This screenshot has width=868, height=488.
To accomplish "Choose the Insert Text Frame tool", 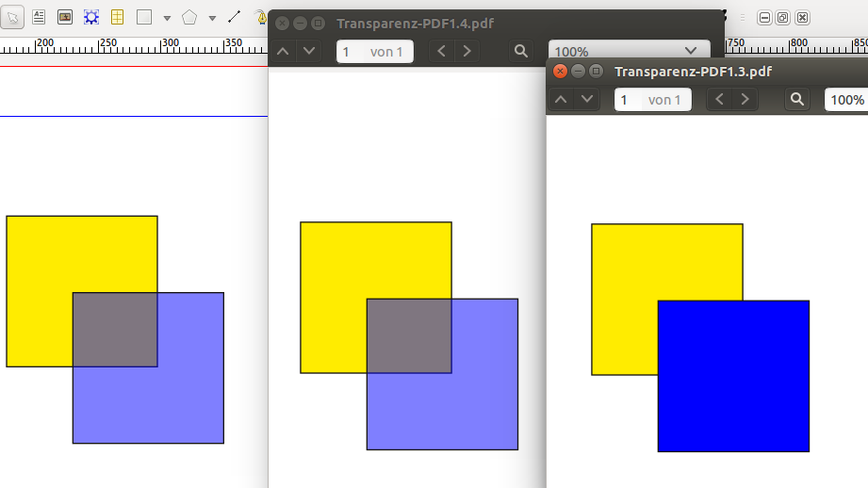I will click(x=39, y=17).
